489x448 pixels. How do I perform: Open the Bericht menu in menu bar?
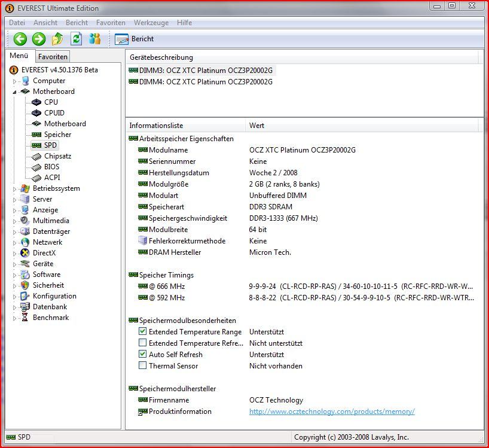pyautogui.click(x=77, y=23)
